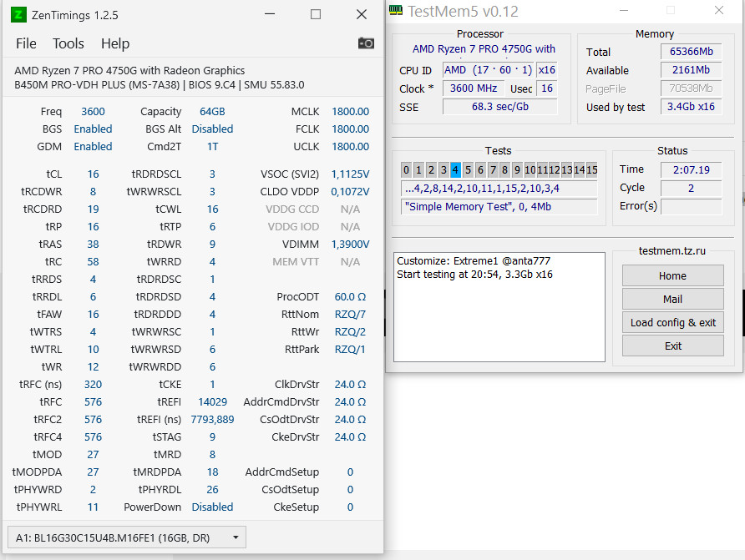Open the Tools menu in ZenTimings
Screen dimensions: 745x560
tap(68, 43)
